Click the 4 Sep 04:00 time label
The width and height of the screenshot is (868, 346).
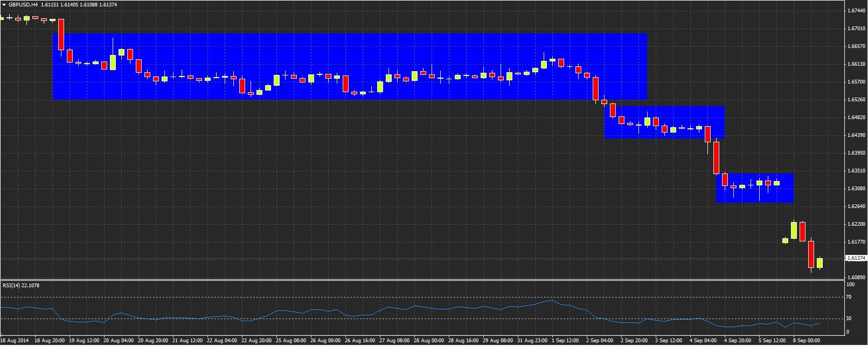pos(703,341)
